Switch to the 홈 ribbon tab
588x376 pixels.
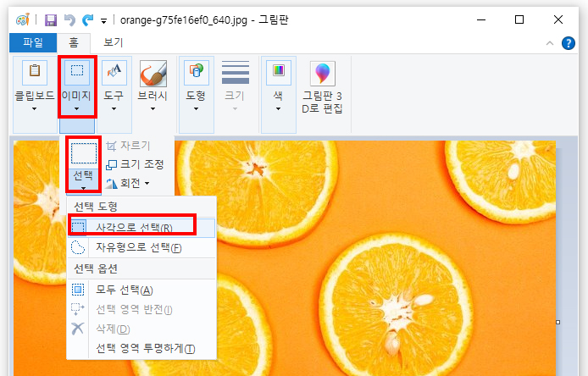click(x=74, y=42)
